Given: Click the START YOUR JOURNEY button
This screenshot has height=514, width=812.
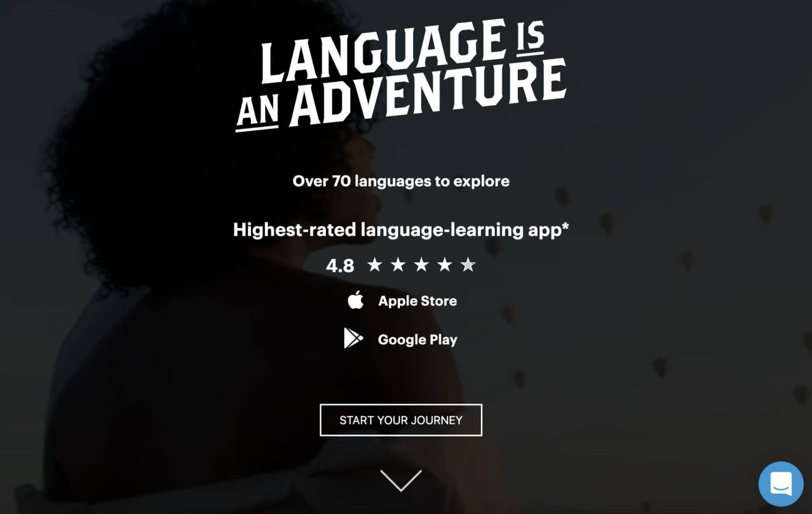Looking at the screenshot, I should [x=401, y=420].
